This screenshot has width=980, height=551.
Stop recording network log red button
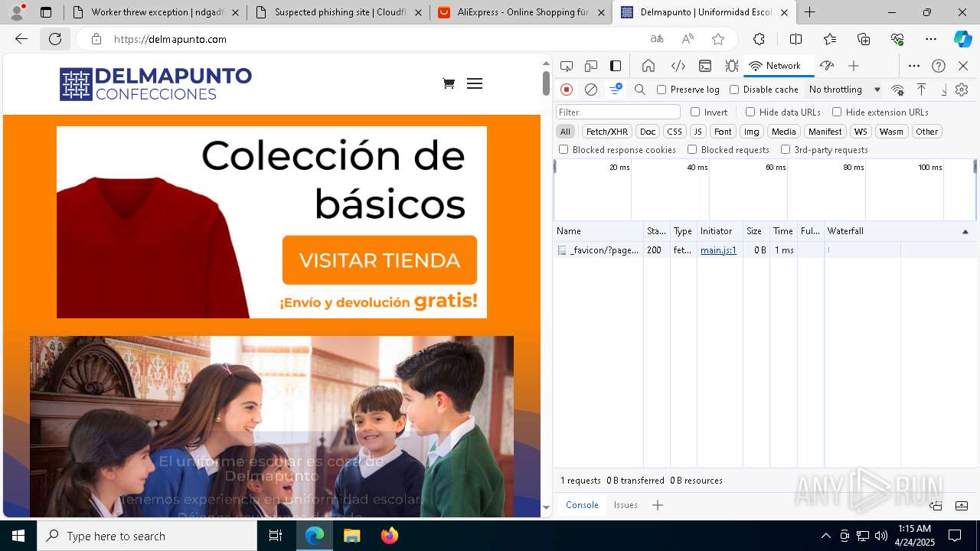567,90
